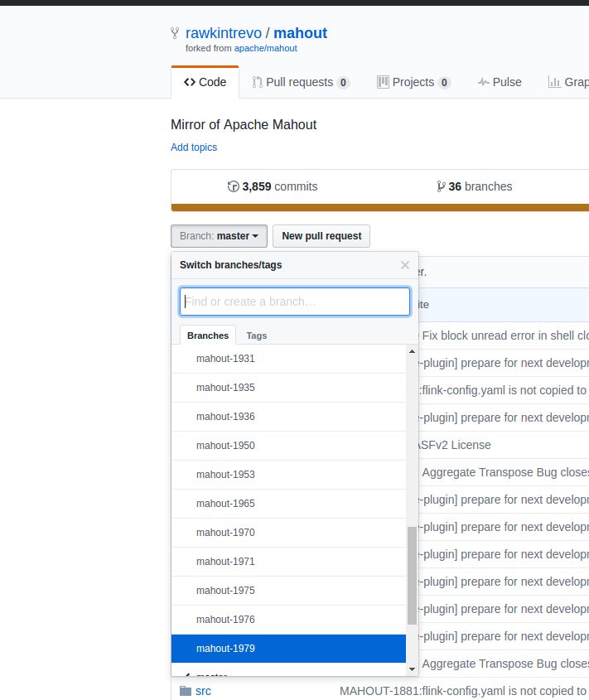Switch to branch mahout-1931

289,359
